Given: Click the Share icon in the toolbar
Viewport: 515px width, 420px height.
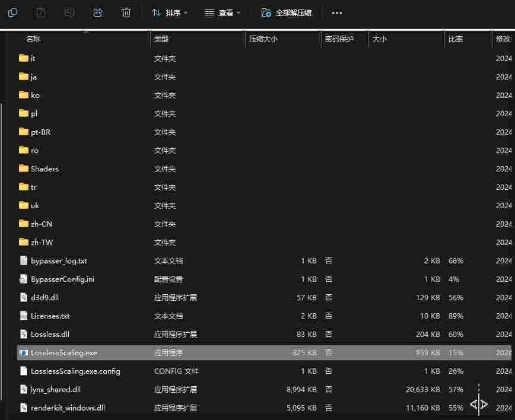Looking at the screenshot, I should [x=98, y=13].
